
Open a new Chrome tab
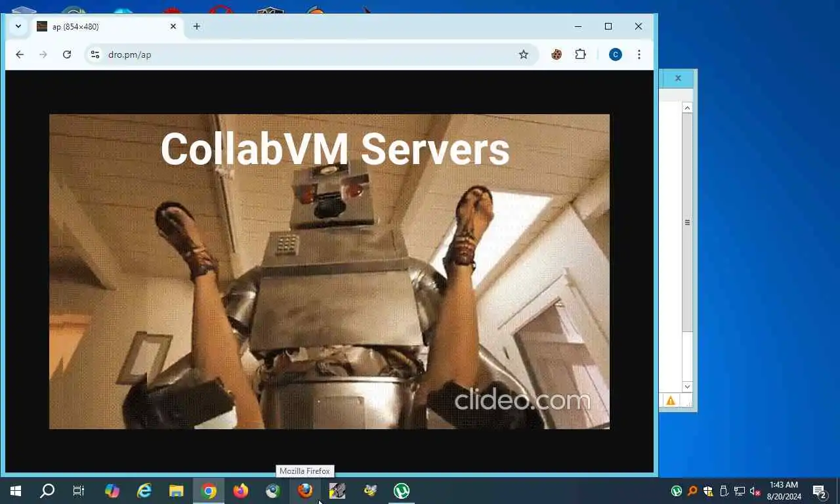tap(197, 26)
